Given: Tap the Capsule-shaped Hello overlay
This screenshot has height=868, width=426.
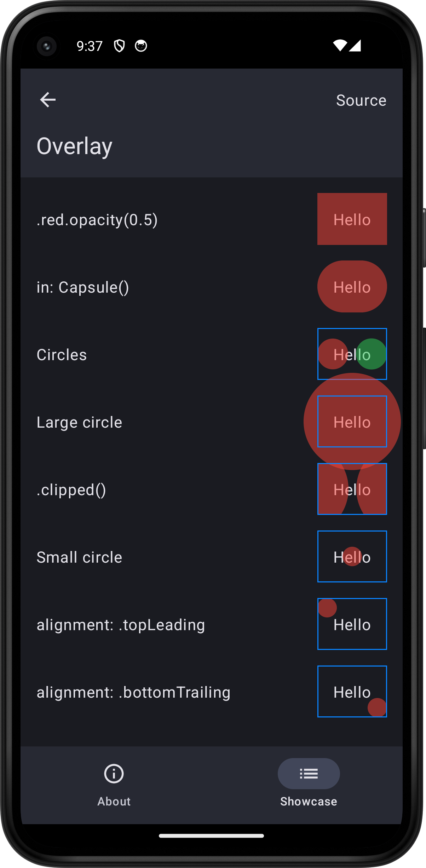Looking at the screenshot, I should tap(352, 286).
